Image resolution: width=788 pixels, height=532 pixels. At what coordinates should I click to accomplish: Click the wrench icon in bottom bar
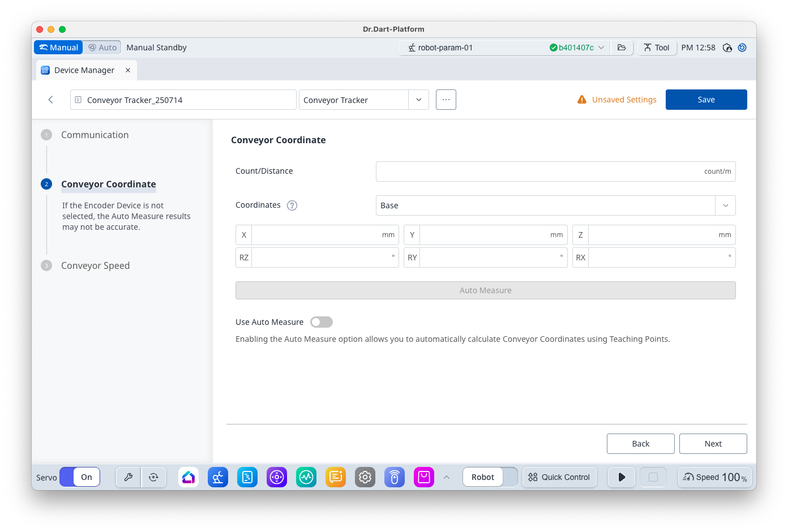[x=129, y=477]
